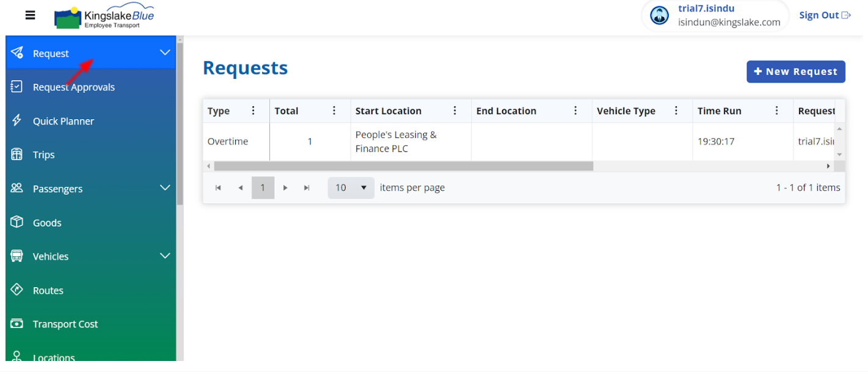
Task: Click the Routes diamond icon
Action: point(17,290)
